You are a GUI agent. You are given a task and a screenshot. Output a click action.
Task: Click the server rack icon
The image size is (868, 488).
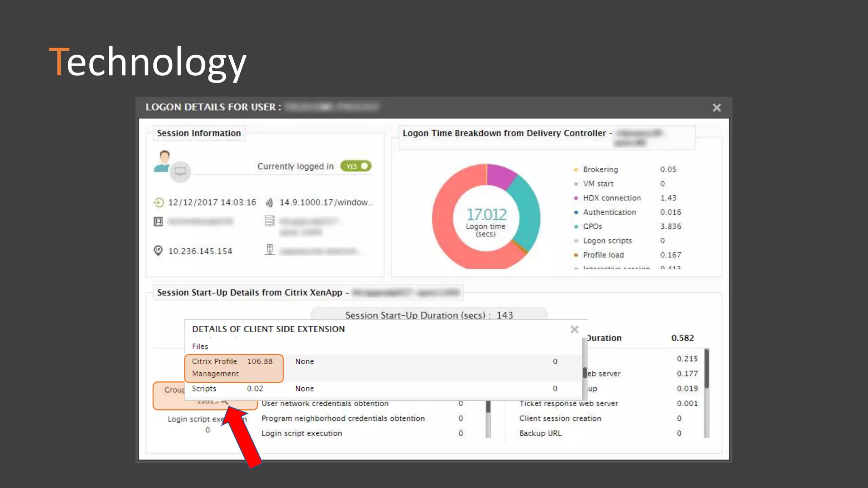[x=270, y=221]
